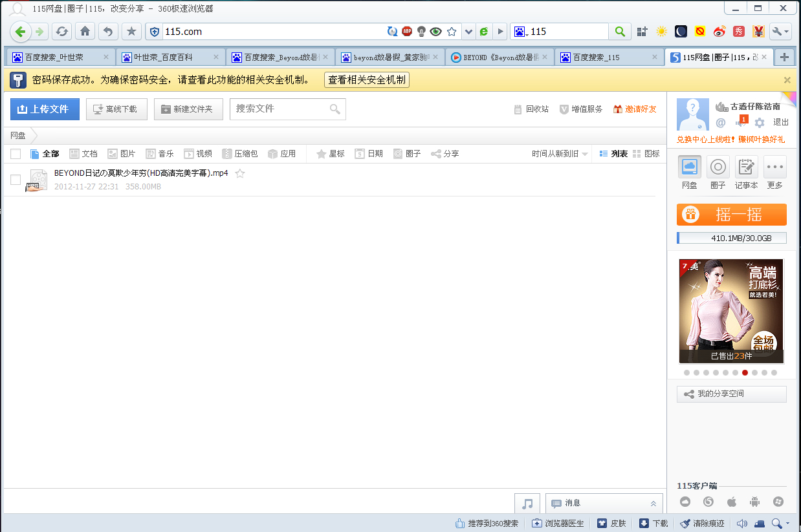Image resolution: width=801 pixels, height=532 pixels.
Task: Click the storage usage bar 410.1MB/30.0GB
Action: [x=732, y=238]
